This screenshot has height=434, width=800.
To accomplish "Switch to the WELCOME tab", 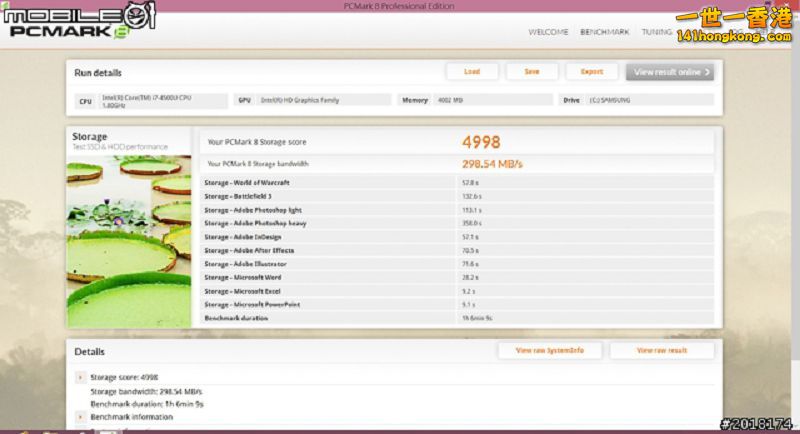I will [x=548, y=32].
